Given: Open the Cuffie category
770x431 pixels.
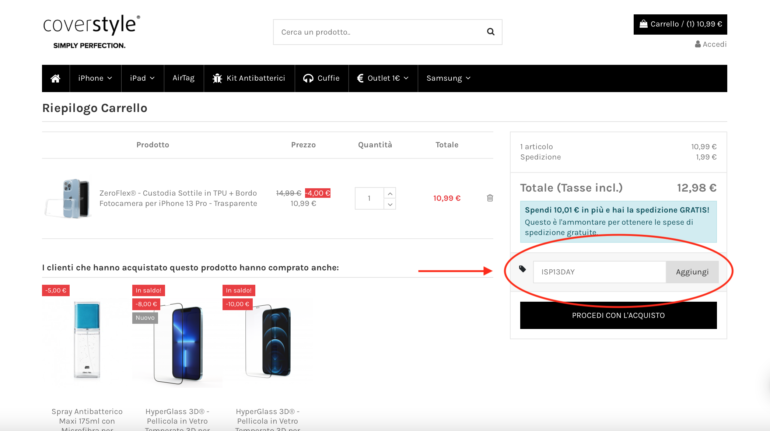Looking at the screenshot, I should coord(322,79).
